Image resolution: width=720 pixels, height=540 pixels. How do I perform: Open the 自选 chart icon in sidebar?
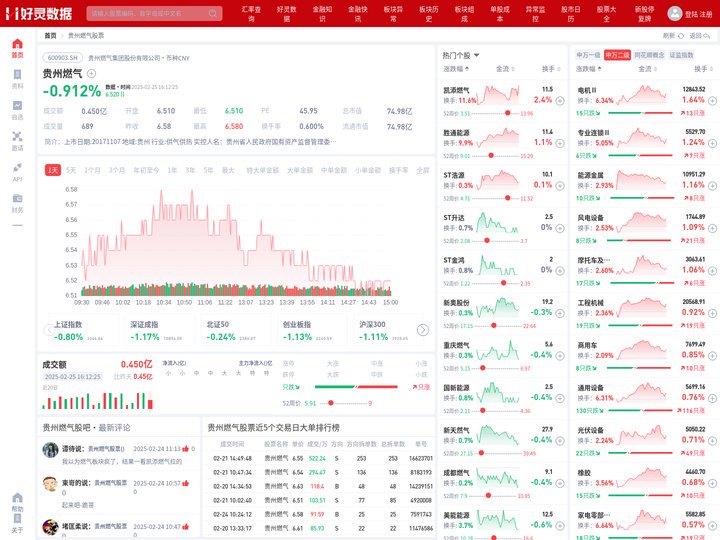coord(17,106)
